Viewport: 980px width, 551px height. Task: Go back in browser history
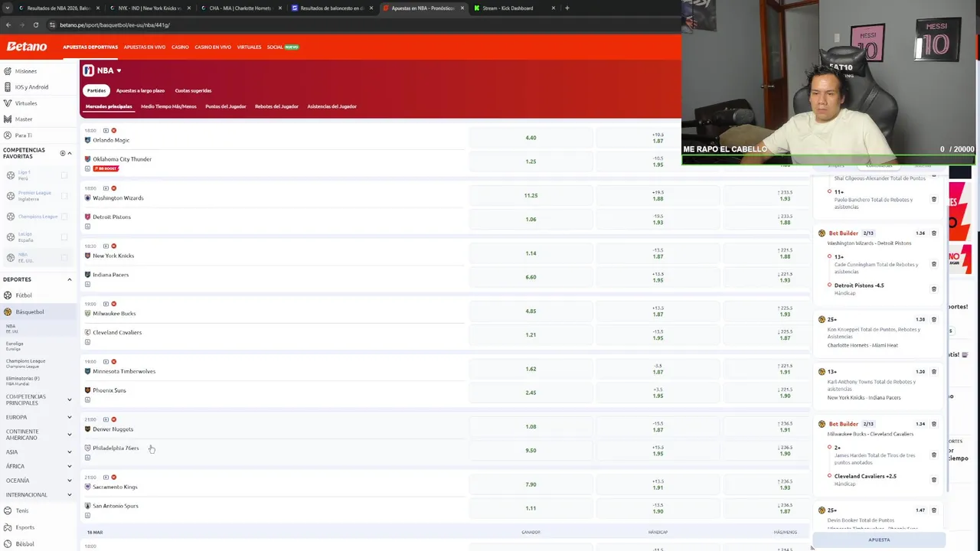8,24
